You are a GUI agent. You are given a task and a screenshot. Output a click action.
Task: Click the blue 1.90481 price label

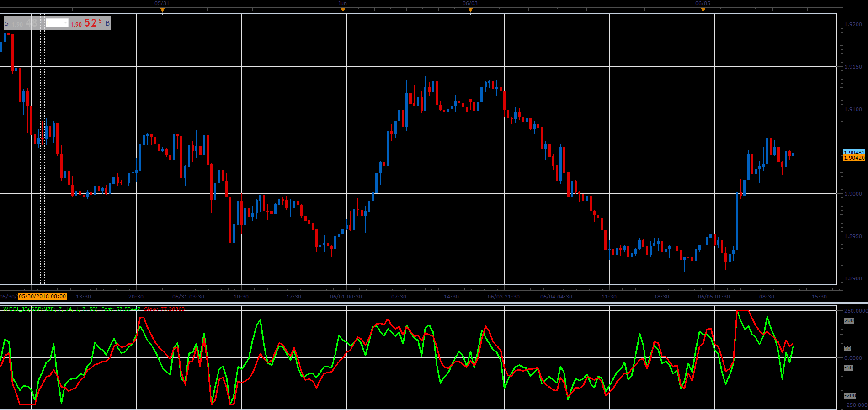pyautogui.click(x=854, y=152)
